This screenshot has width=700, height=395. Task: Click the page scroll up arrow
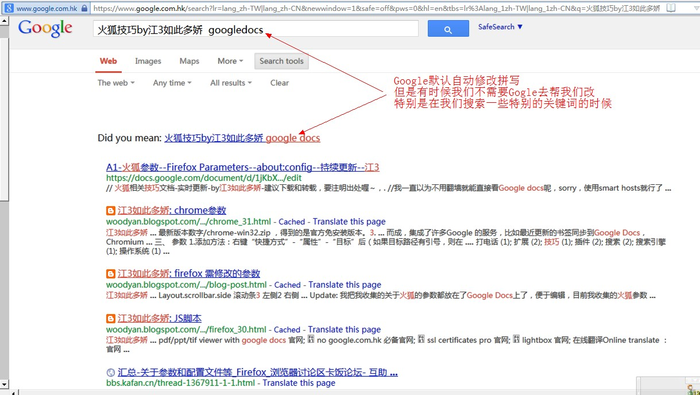[4, 21]
